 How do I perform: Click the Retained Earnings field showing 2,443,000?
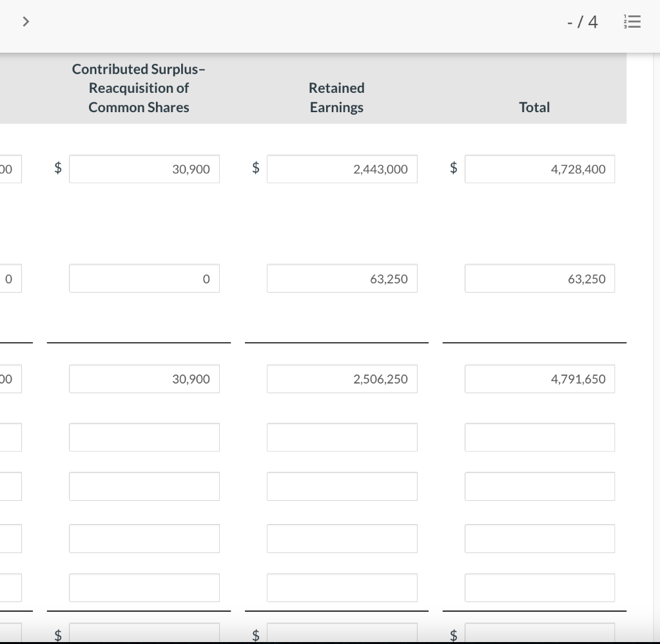click(x=342, y=169)
